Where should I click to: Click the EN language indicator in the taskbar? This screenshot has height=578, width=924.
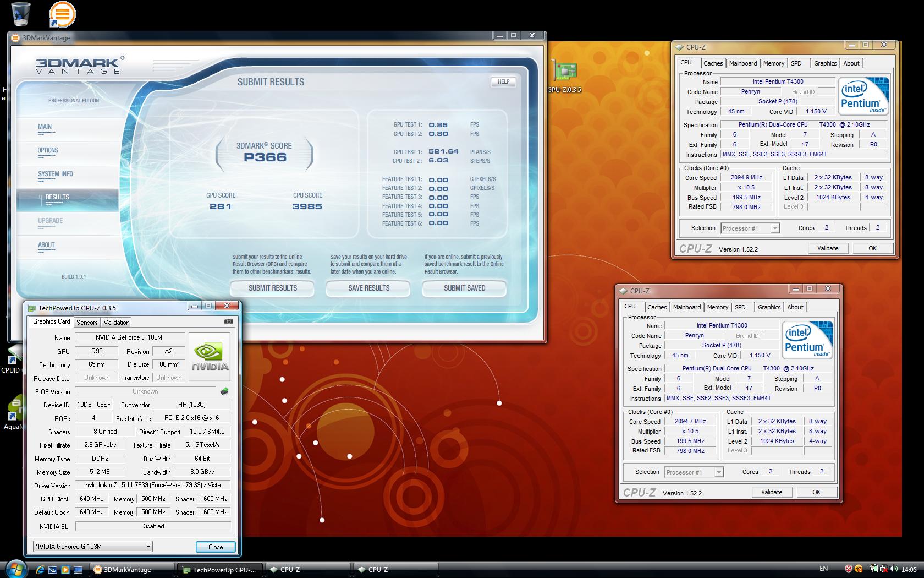(823, 569)
